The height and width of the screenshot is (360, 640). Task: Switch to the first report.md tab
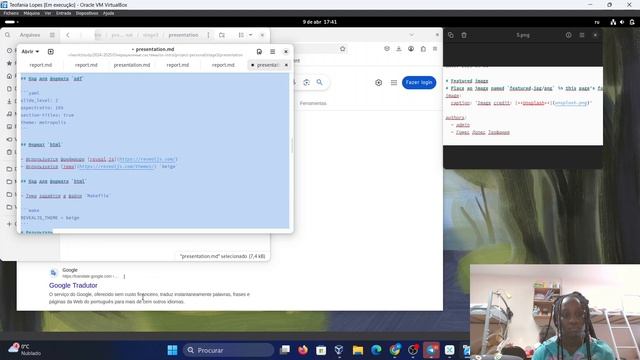[41, 65]
